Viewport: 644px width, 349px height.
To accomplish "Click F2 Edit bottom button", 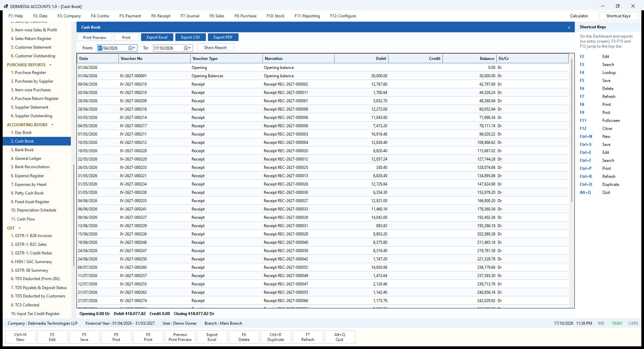I will (52, 337).
